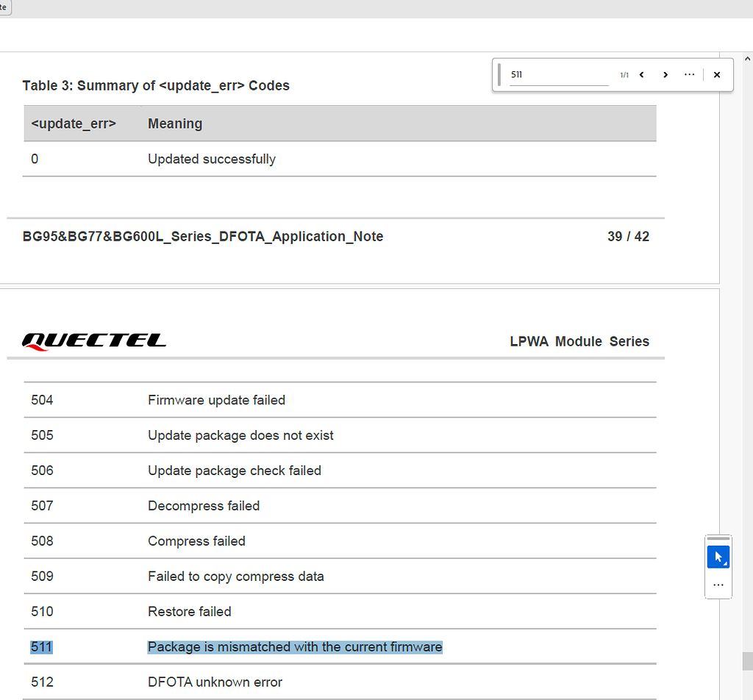The height and width of the screenshot is (700, 753).
Task: Click the page number 39 / 42
Action: tap(629, 236)
